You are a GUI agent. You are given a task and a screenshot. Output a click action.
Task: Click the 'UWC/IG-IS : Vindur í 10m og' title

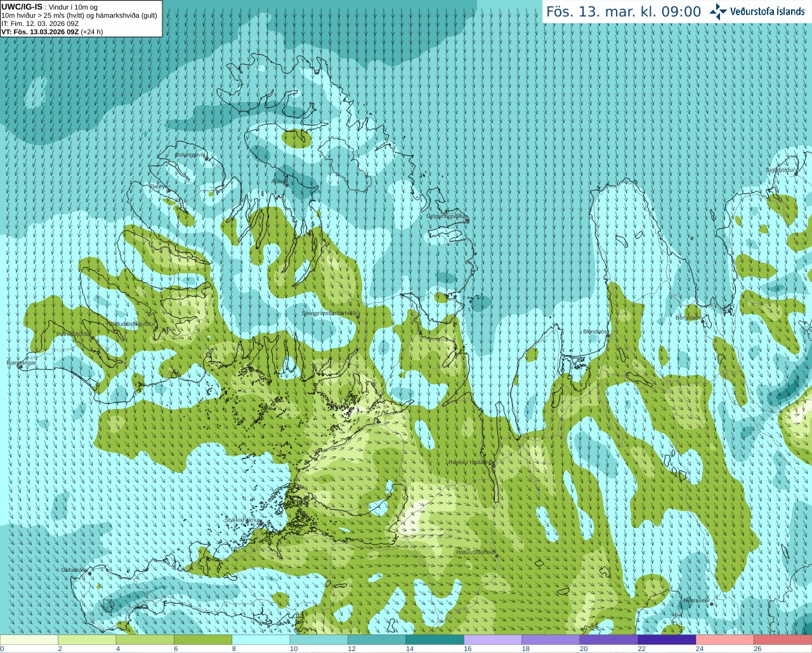[x=49, y=7]
